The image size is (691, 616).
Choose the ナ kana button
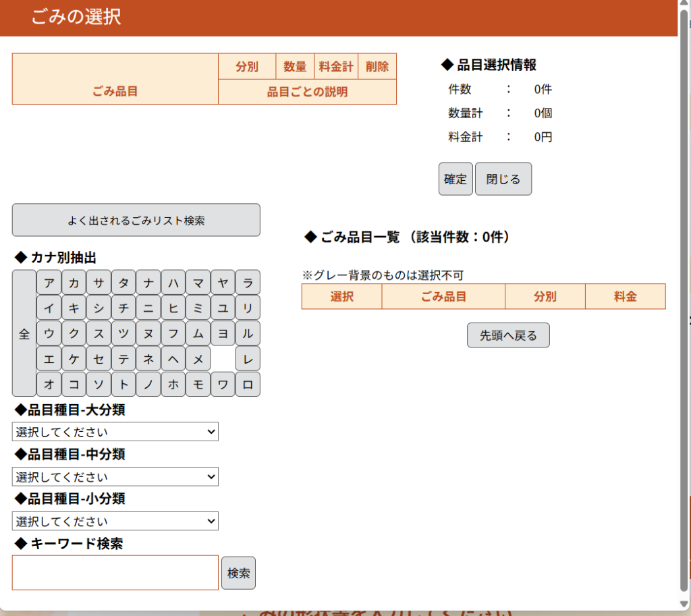(x=148, y=283)
